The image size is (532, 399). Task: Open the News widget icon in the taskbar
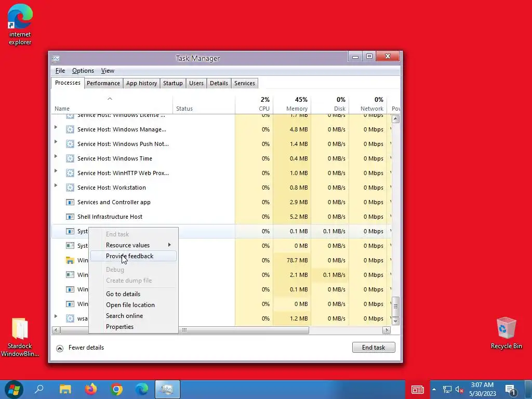click(418, 390)
